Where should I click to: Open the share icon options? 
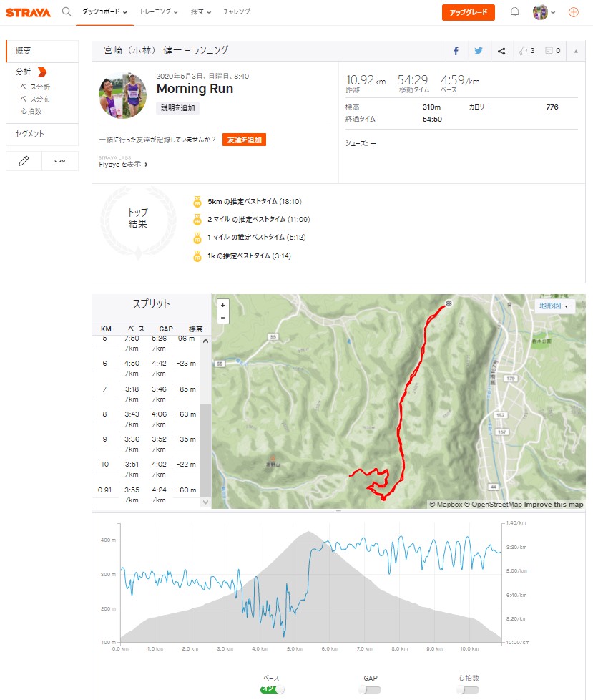click(x=501, y=51)
